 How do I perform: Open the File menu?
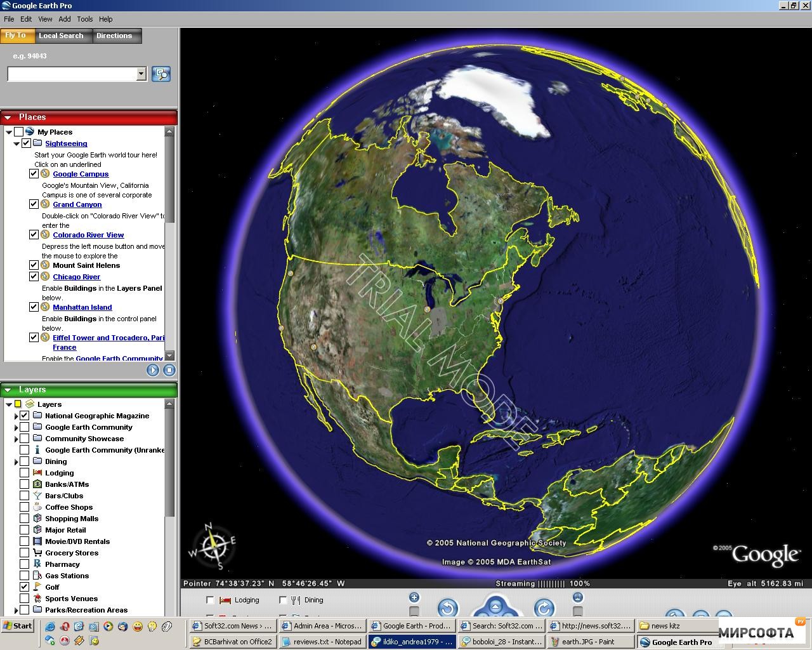tap(9, 19)
